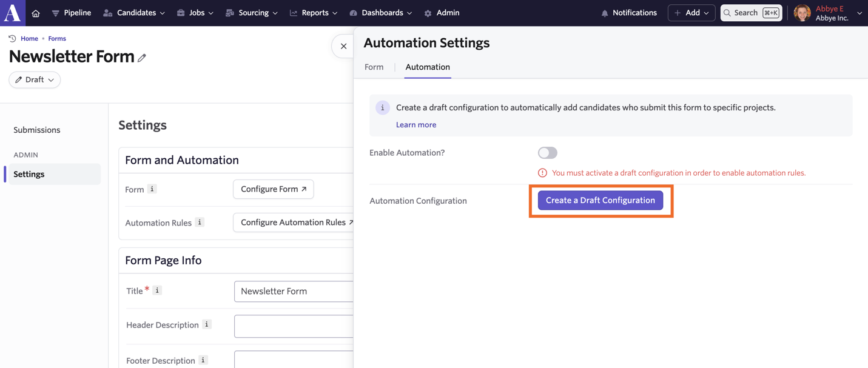Focus the Title input field
Viewport: 868px width, 368px height.
pyautogui.click(x=294, y=292)
